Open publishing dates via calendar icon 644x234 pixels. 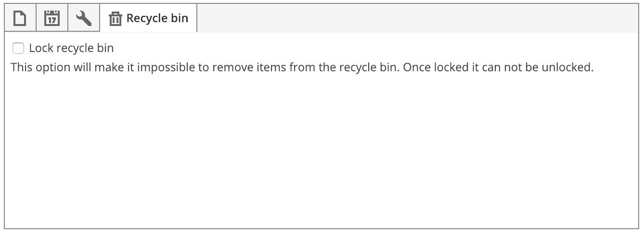click(x=52, y=18)
